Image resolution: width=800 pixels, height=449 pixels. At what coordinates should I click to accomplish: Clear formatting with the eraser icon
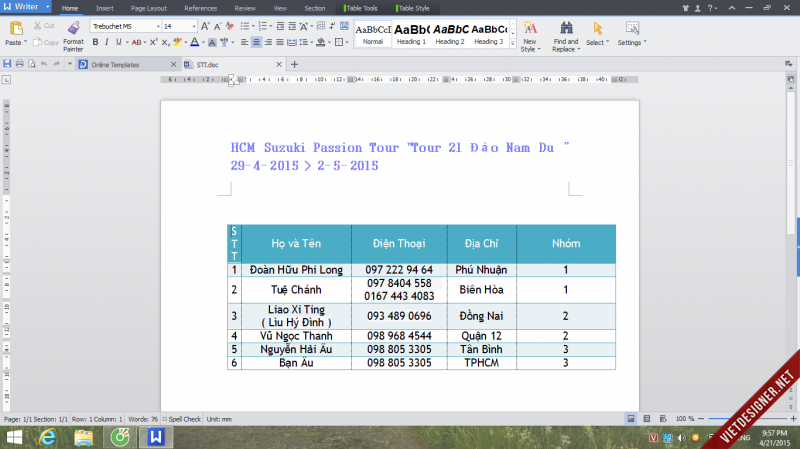[x=230, y=26]
